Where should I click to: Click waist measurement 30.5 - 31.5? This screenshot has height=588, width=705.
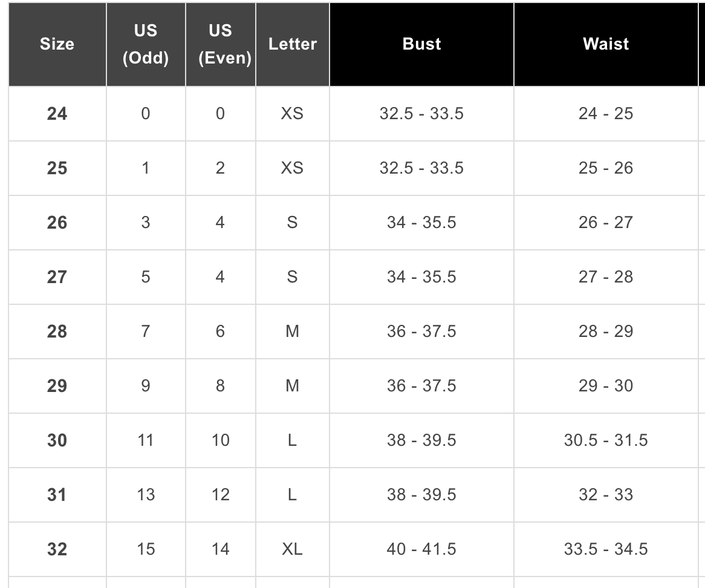pos(606,440)
